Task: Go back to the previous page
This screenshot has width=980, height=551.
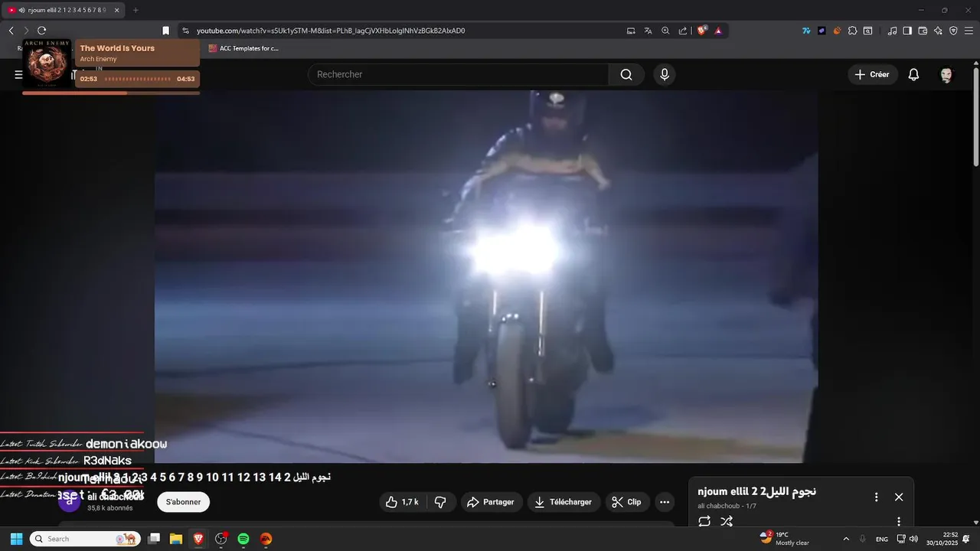Action: (x=11, y=31)
